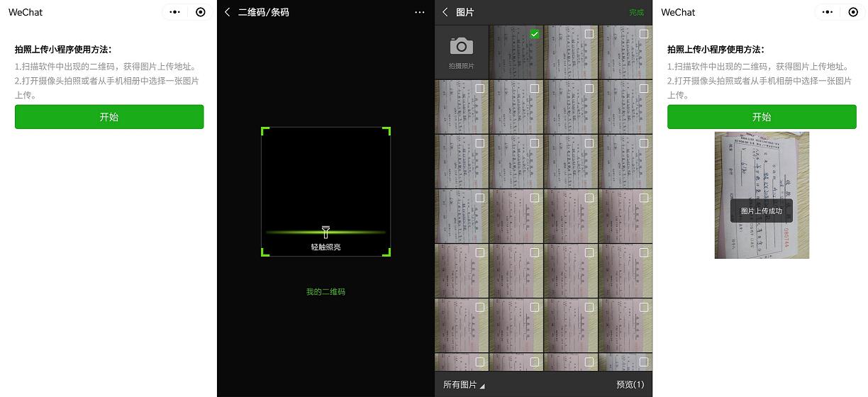Viewport: 868px width, 397px height.
Task: Click the 图片上传成功 toast message
Action: coord(762,211)
